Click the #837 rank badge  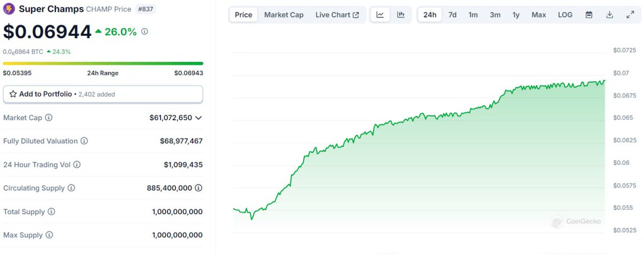click(x=145, y=9)
